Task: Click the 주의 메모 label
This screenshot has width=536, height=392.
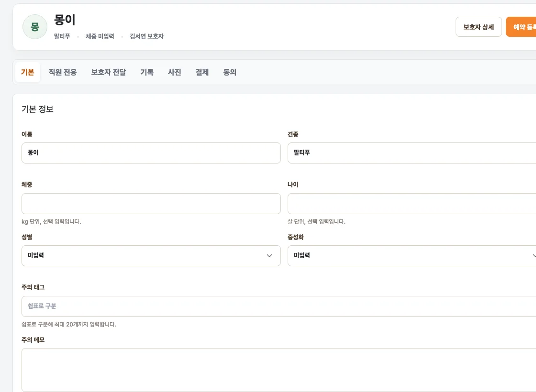Action: [33, 340]
